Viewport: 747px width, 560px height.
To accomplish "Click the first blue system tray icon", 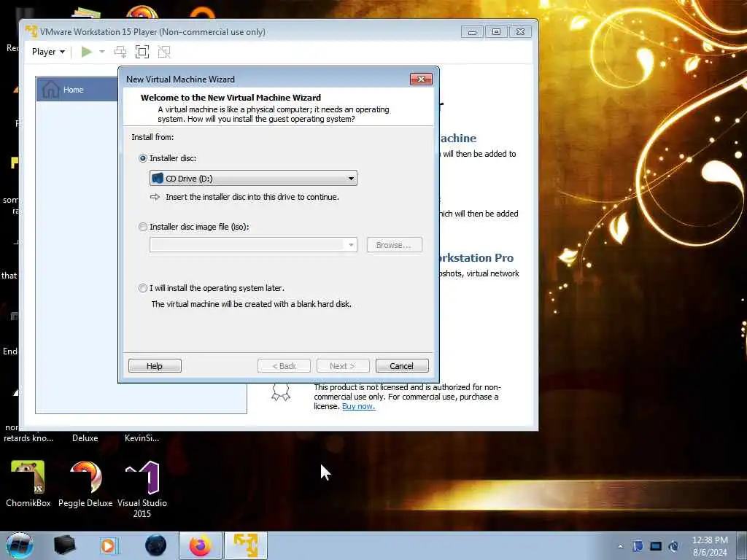I will tap(638, 546).
